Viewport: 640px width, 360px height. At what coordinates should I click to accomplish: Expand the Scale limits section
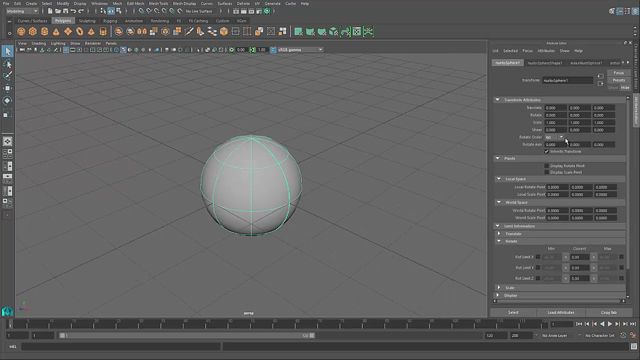click(499, 287)
